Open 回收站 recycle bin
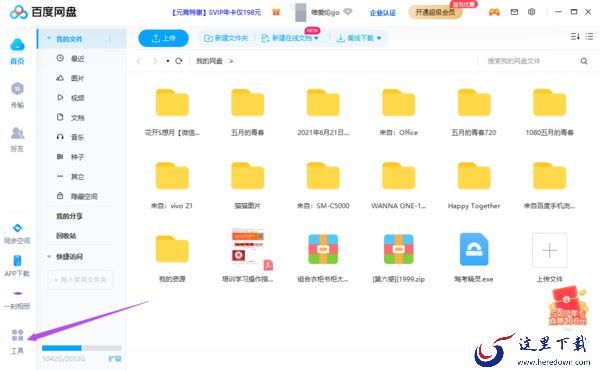The image size is (600, 370). [66, 236]
